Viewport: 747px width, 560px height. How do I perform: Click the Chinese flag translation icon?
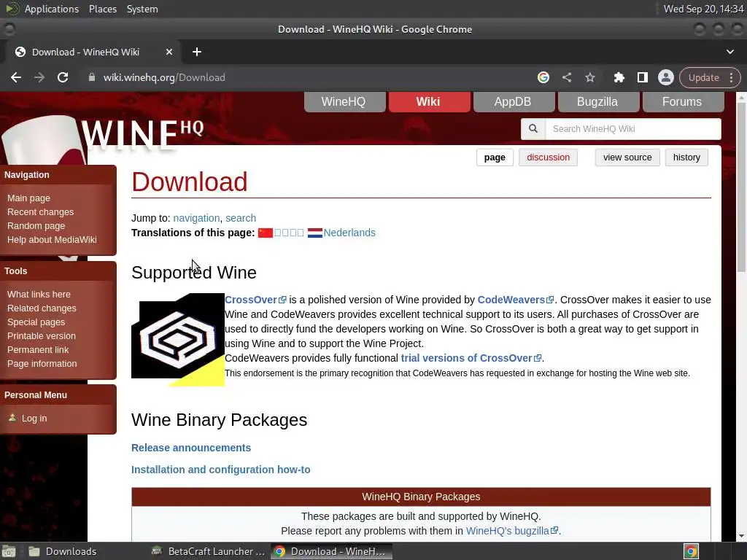click(x=266, y=233)
